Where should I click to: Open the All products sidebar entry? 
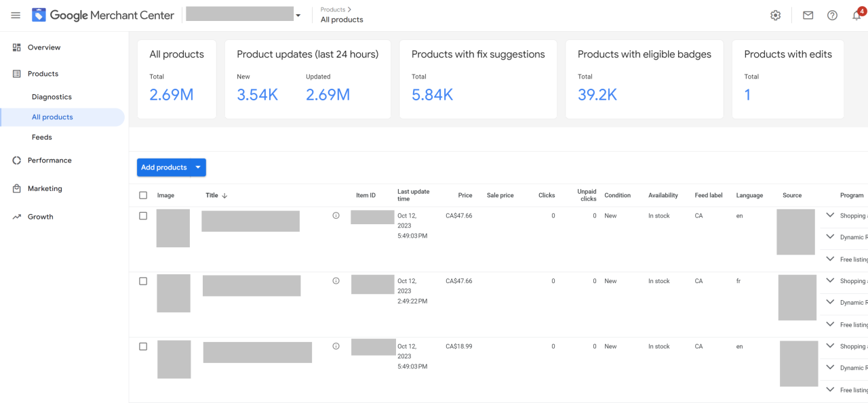(x=52, y=116)
